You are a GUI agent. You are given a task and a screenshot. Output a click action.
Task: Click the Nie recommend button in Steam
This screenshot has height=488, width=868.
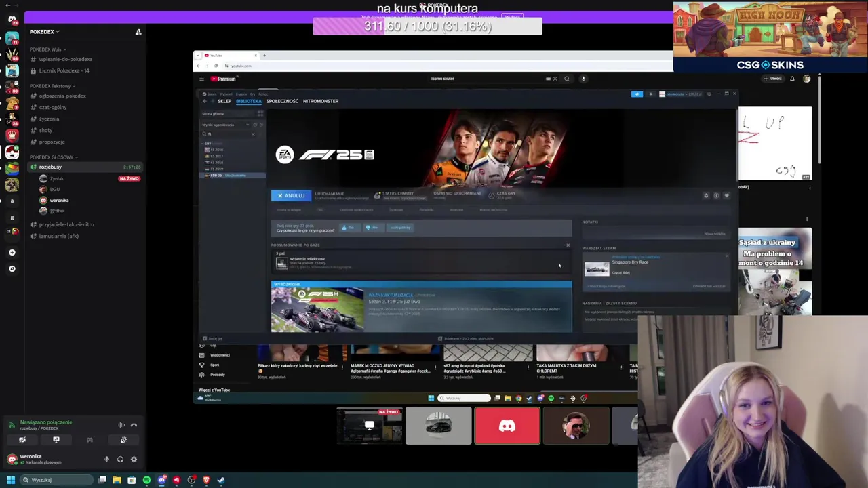click(372, 228)
